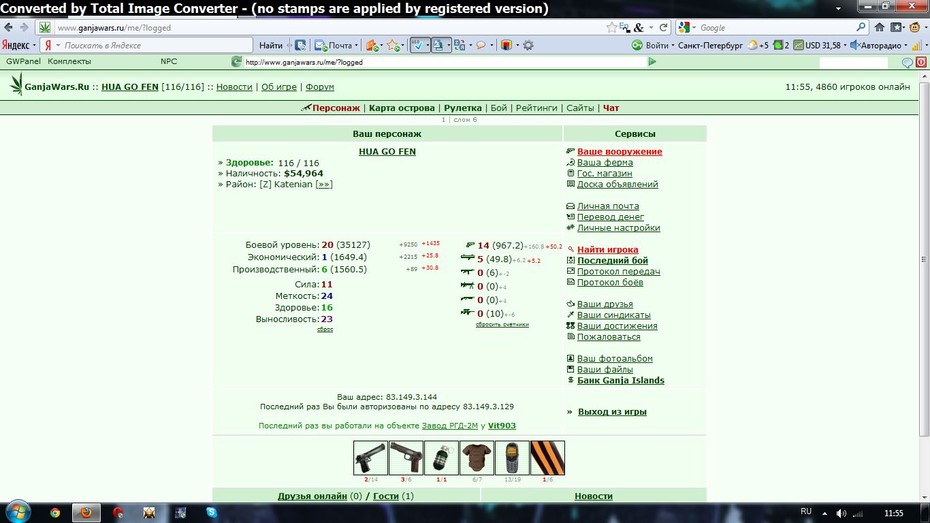The image size is (930, 523).
Task: Click the USD 31,58 currency item
Action: pos(817,45)
